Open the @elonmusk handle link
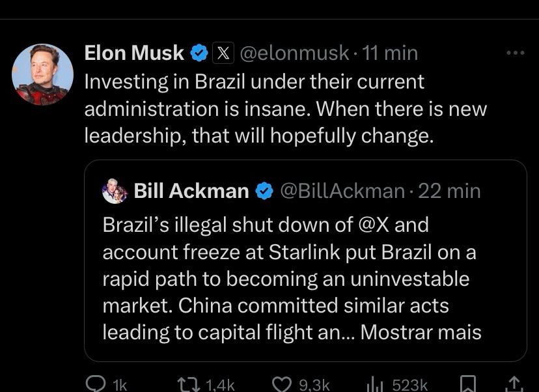 [x=294, y=53]
